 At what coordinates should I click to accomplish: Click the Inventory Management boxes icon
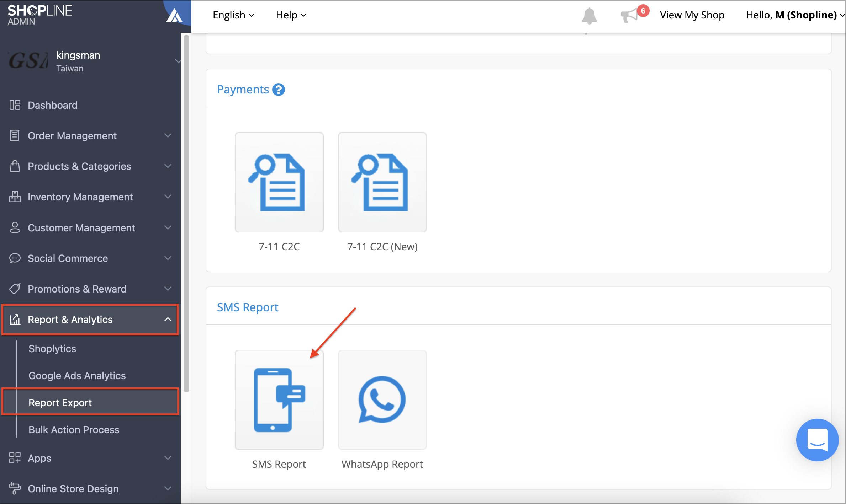pyautogui.click(x=15, y=197)
